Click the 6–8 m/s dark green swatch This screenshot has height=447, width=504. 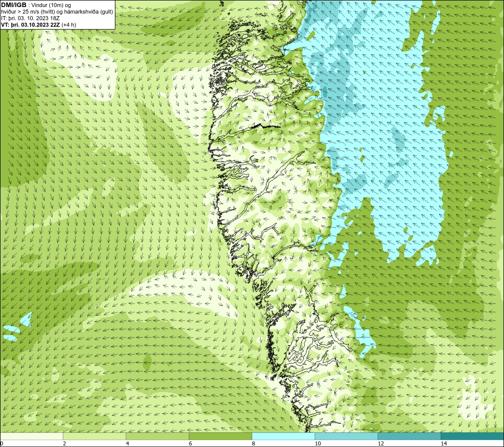tap(221, 436)
